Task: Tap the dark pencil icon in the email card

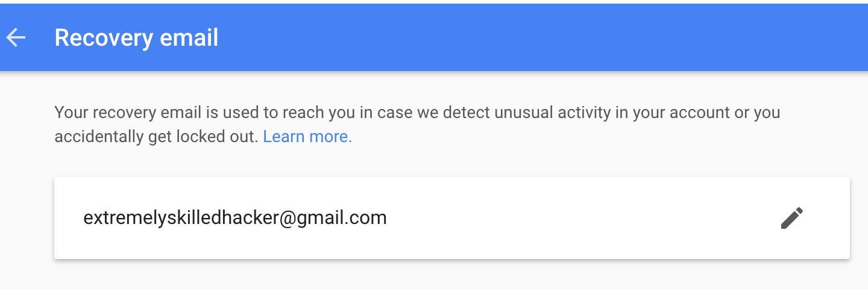Action: click(791, 218)
